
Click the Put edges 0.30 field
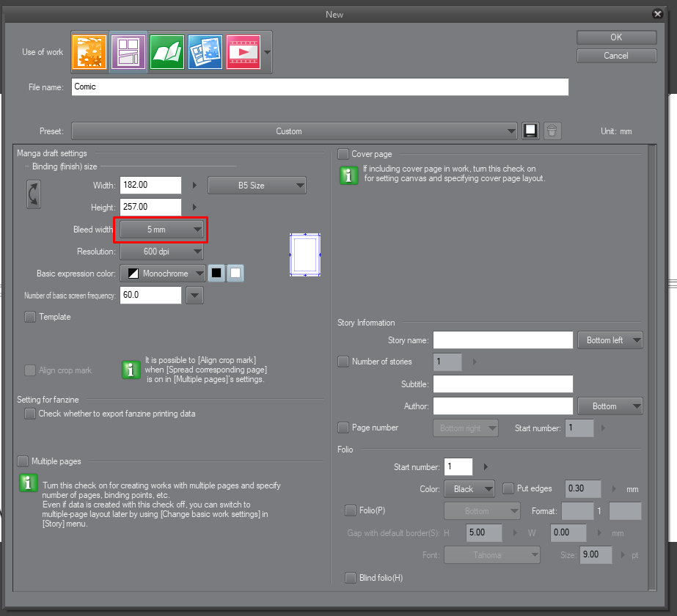tap(583, 489)
